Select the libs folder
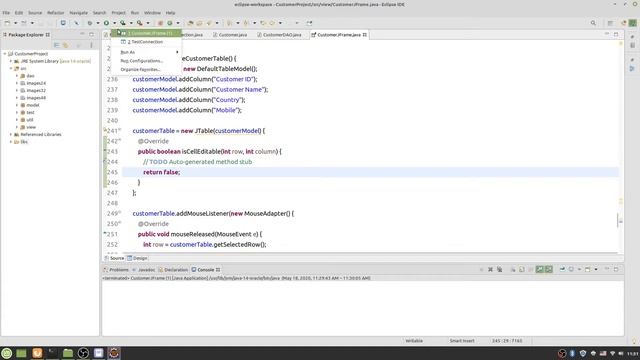The image size is (640, 360). pos(24,142)
